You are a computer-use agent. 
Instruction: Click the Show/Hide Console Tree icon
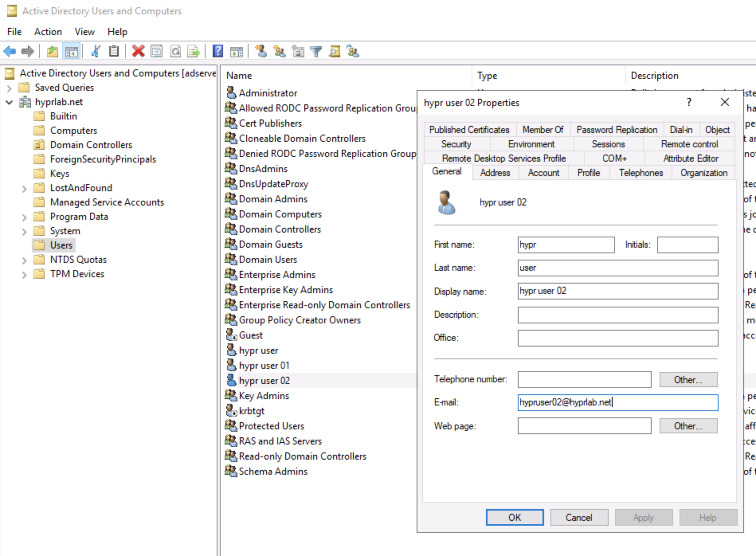(71, 52)
